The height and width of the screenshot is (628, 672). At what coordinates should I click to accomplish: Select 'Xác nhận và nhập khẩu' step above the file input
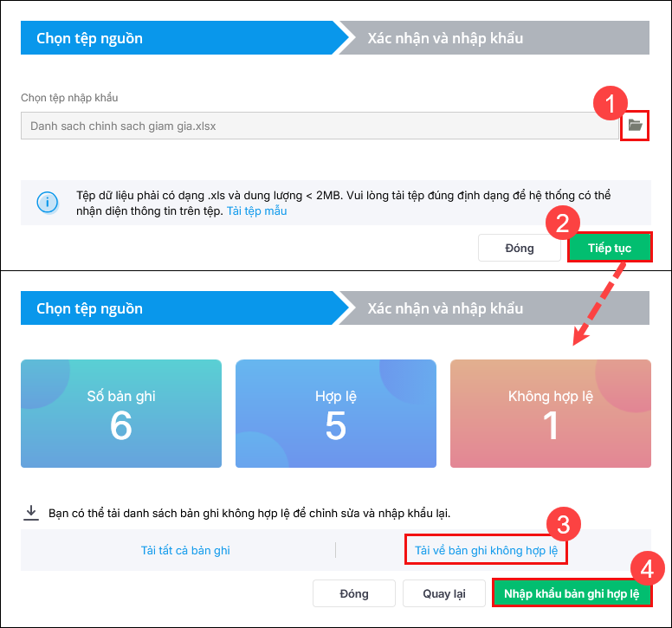(x=445, y=38)
